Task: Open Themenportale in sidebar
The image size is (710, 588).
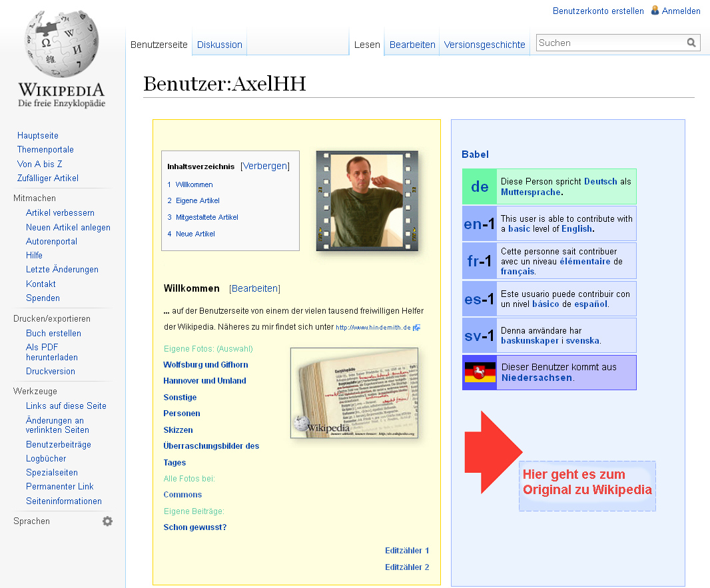Action: (x=45, y=149)
